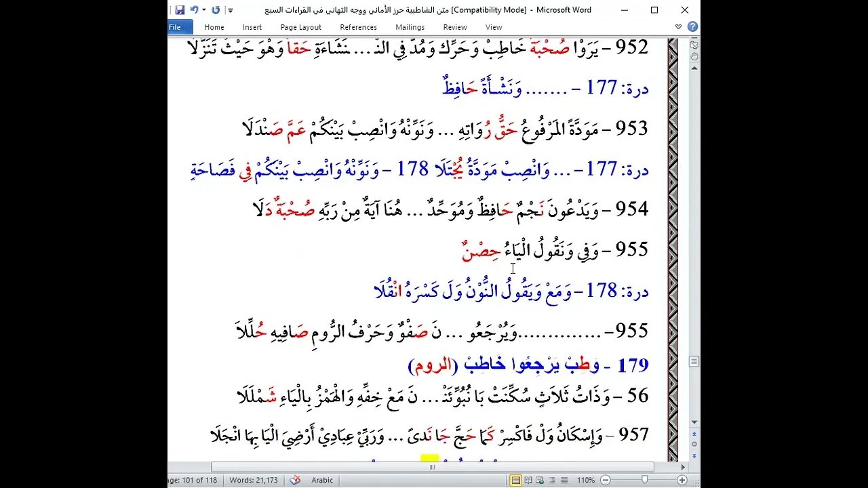Click verse number 957 in the document
The height and width of the screenshot is (488, 868).
633,434
